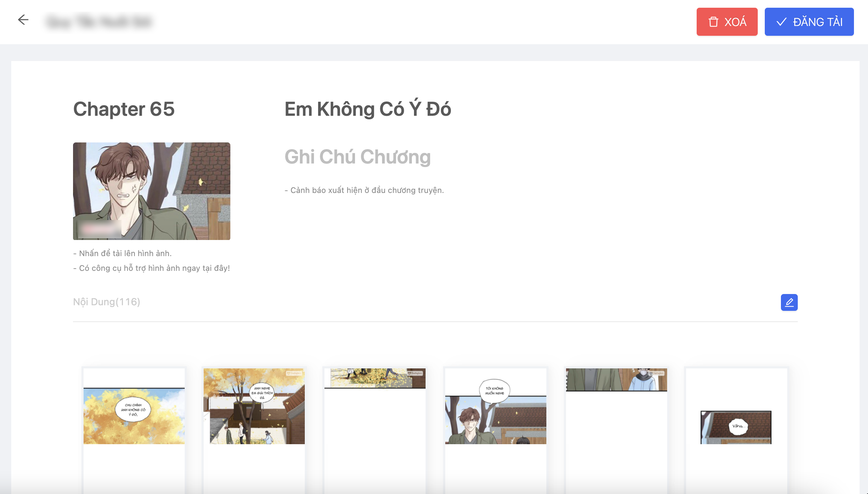Viewport: 868px width, 494px height.
Task: Publish chapter with ĐĂNG TẢI button
Action: pyautogui.click(x=809, y=22)
